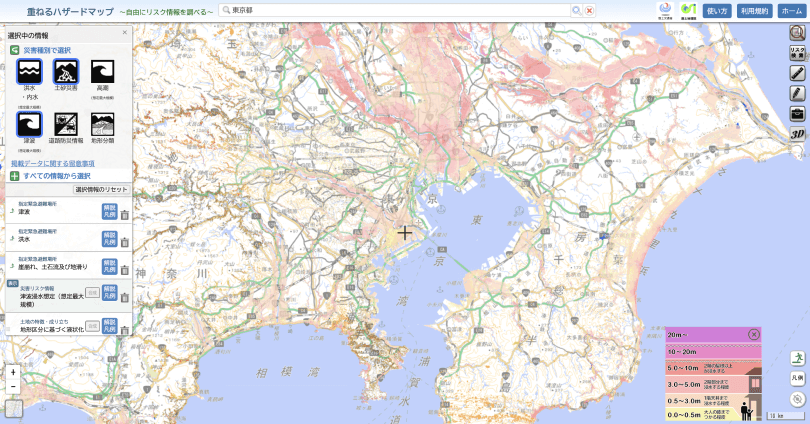Open the 国土地理院 logo link
This screenshot has height=424, width=810.
pyautogui.click(x=688, y=10)
